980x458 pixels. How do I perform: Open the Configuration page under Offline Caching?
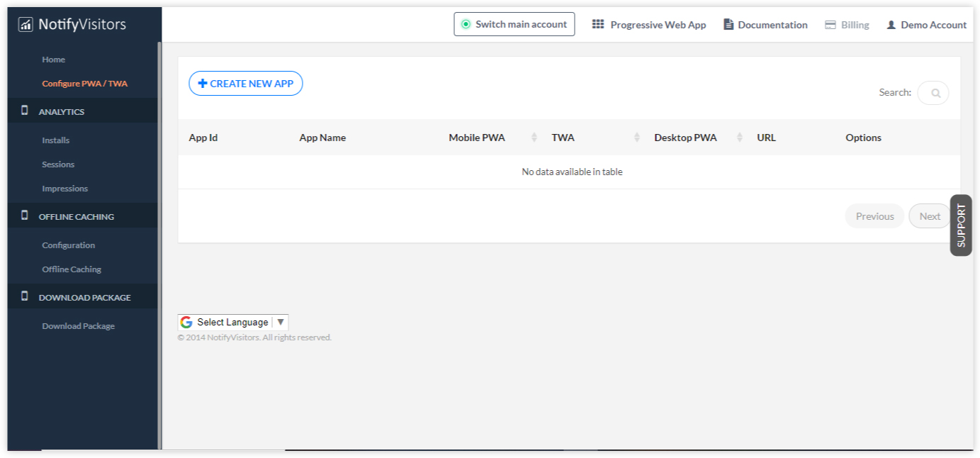(x=68, y=245)
